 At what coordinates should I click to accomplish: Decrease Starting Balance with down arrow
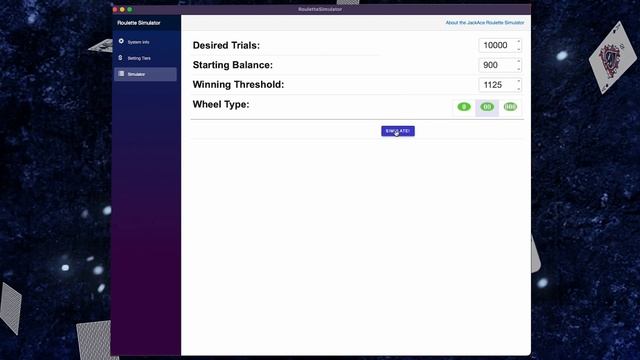(x=519, y=69)
